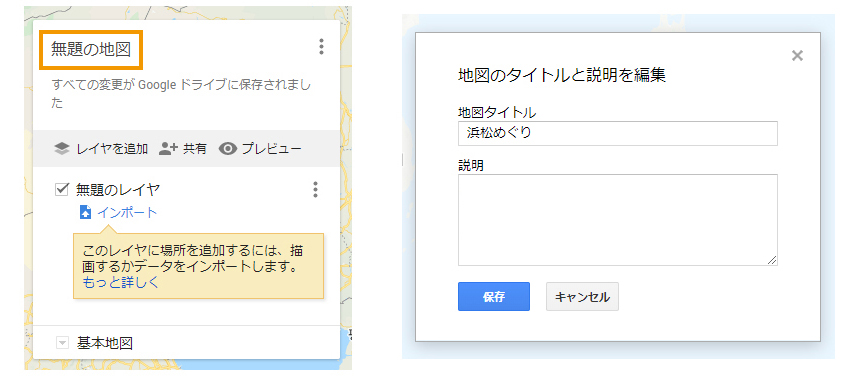Click the プレビュー eye icon
Screen dimensions: 860x378
[x=228, y=149]
